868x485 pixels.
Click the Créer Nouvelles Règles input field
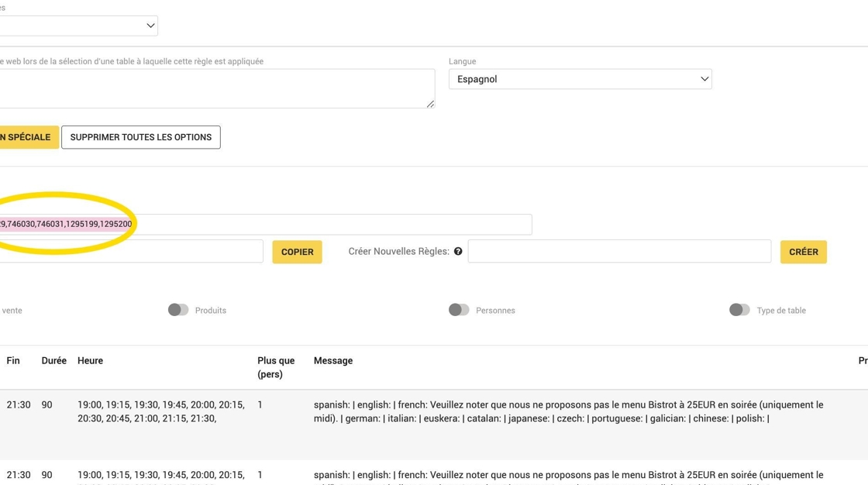point(619,252)
